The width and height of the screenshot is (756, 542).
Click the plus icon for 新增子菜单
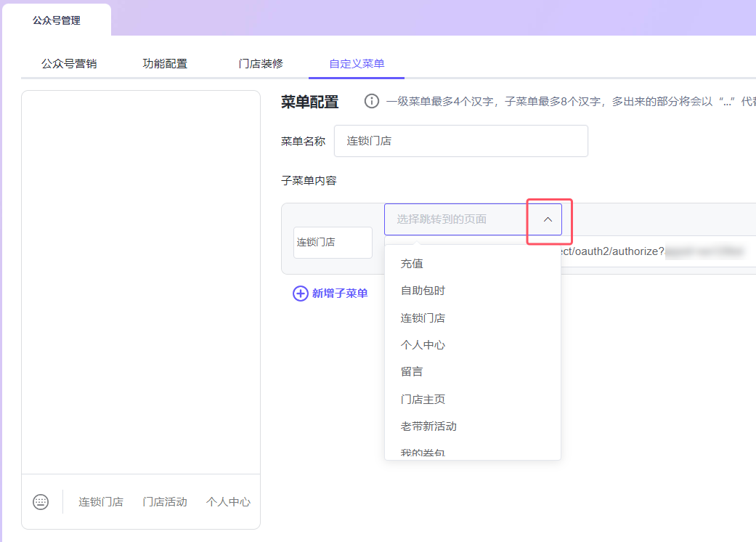[x=300, y=294]
